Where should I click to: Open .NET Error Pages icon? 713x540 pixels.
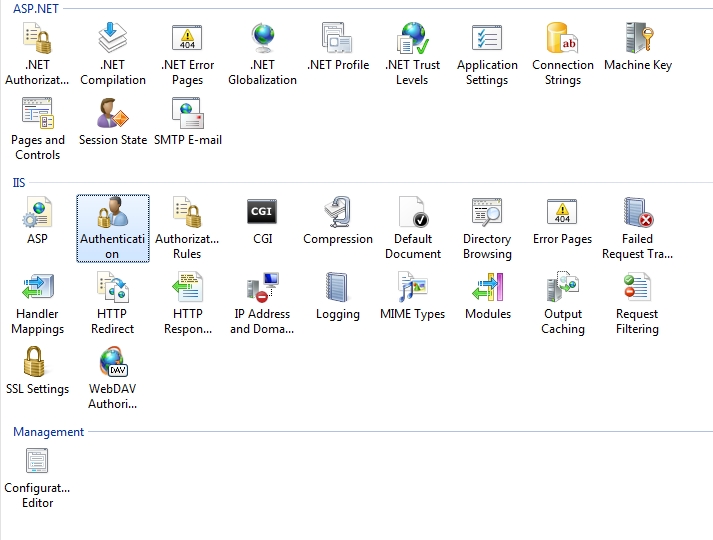tap(187, 38)
